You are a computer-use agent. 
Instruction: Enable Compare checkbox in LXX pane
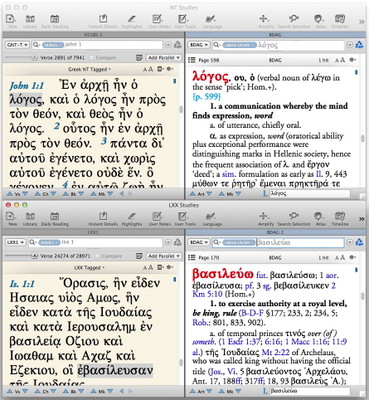click(98, 256)
